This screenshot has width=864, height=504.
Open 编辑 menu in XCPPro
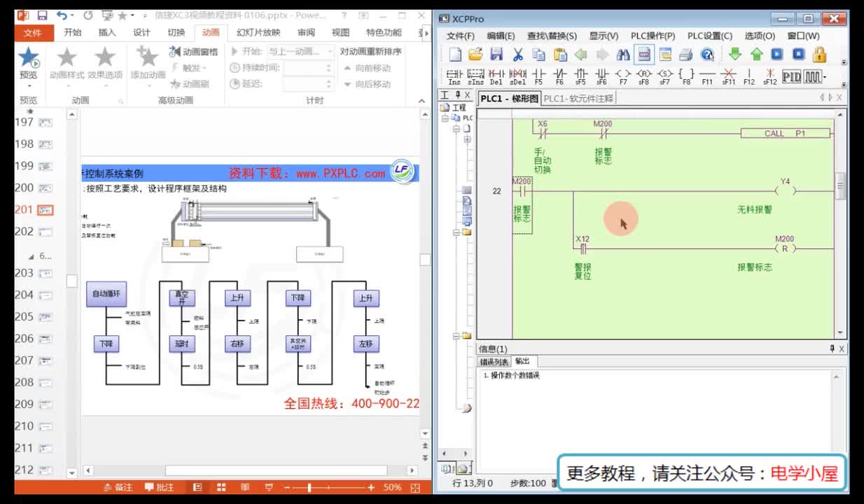501,36
